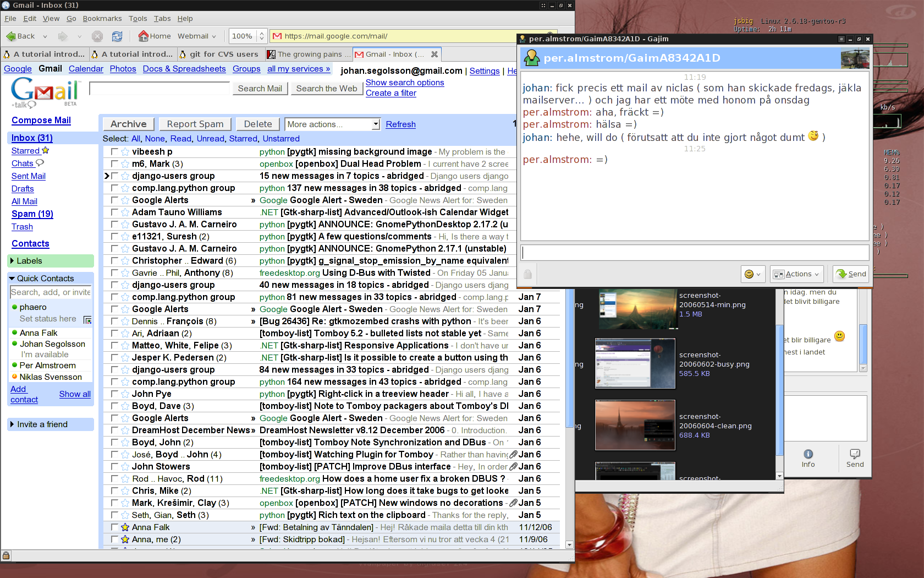This screenshot has height=578, width=924.
Task: Star the vibeesh p message
Action: tap(125, 152)
